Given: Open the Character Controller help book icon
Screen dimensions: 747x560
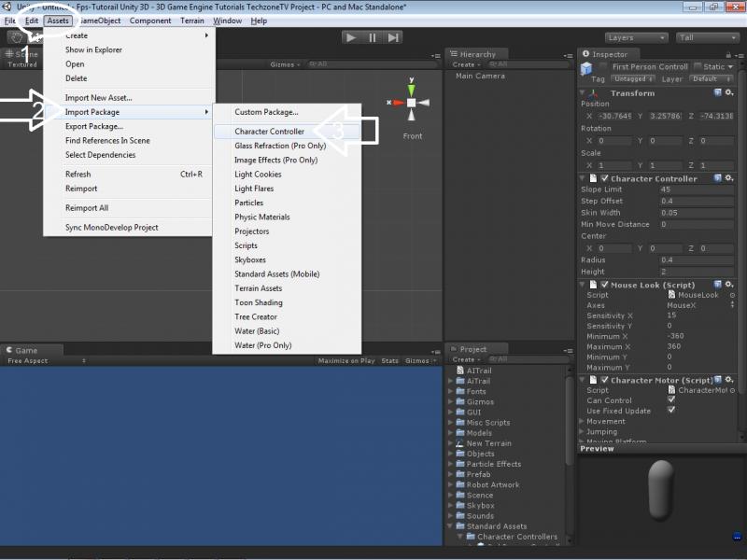Looking at the screenshot, I should pos(717,178).
